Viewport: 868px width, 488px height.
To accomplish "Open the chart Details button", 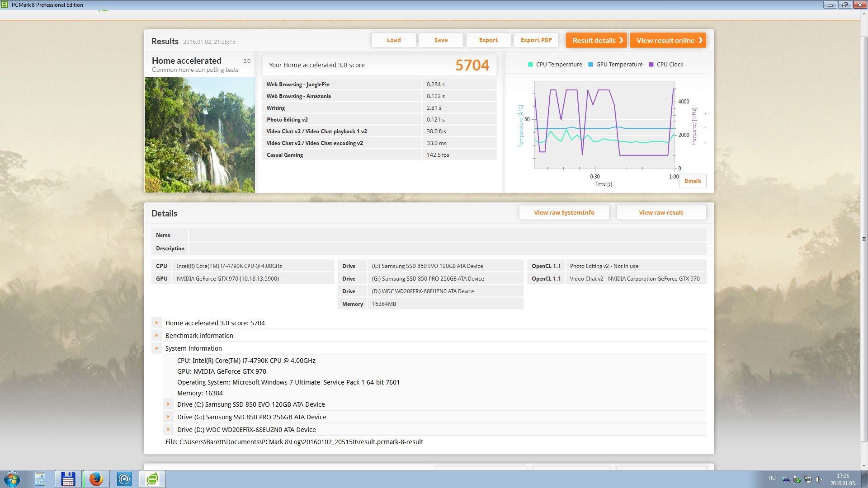I will (x=693, y=181).
